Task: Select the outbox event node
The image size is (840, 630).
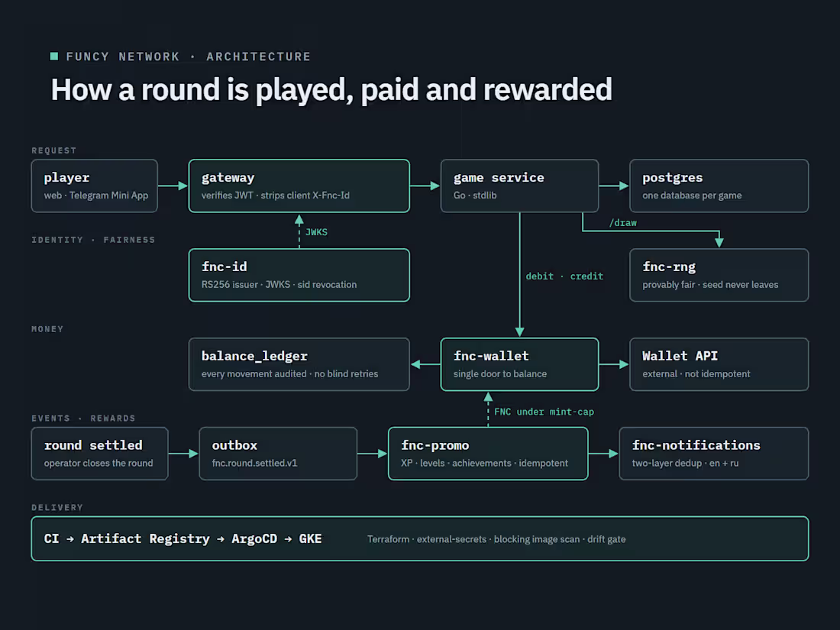Action: tap(278, 454)
